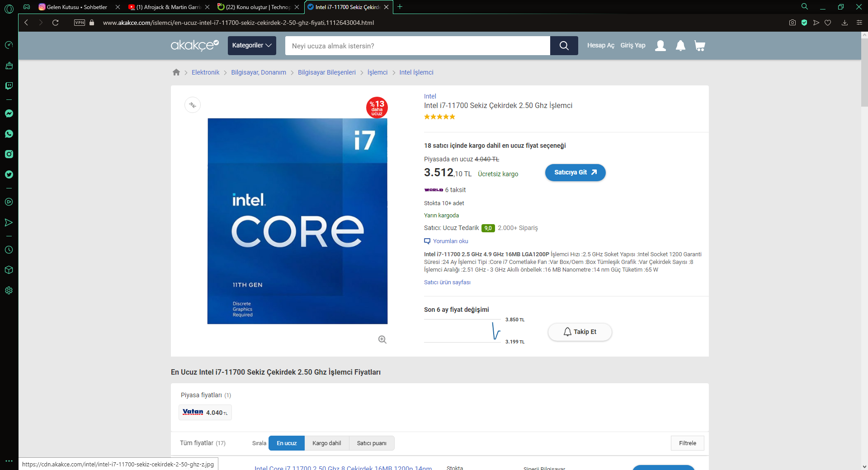Open Twitter in the sidebar
Image resolution: width=868 pixels, height=470 pixels.
point(9,174)
